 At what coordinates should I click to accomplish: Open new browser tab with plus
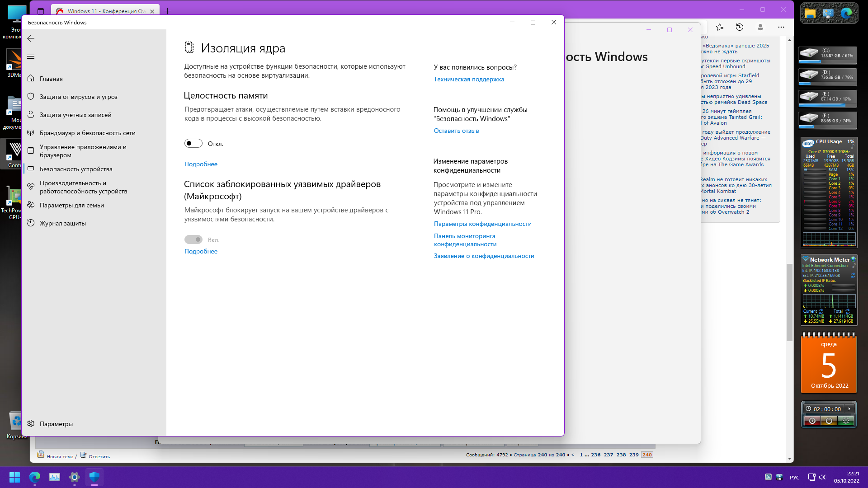click(x=167, y=11)
